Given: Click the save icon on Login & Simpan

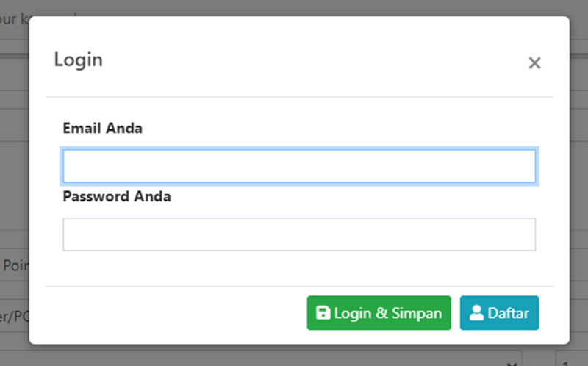Looking at the screenshot, I should pos(323,313).
